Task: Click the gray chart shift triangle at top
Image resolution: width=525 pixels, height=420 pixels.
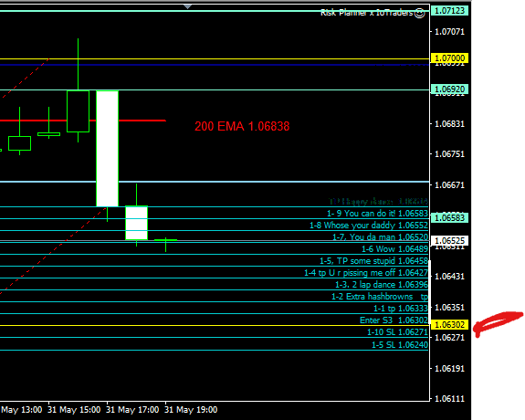Action: (187, 6)
